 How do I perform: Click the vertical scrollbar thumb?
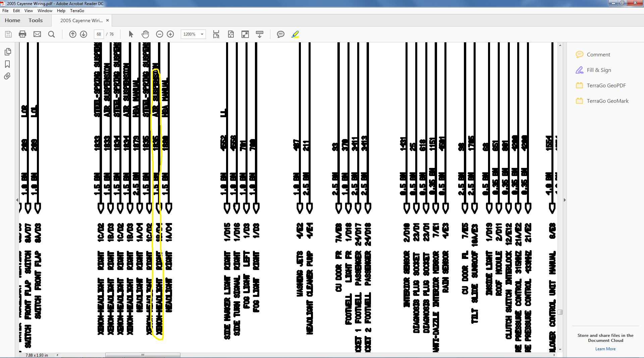pos(560,312)
